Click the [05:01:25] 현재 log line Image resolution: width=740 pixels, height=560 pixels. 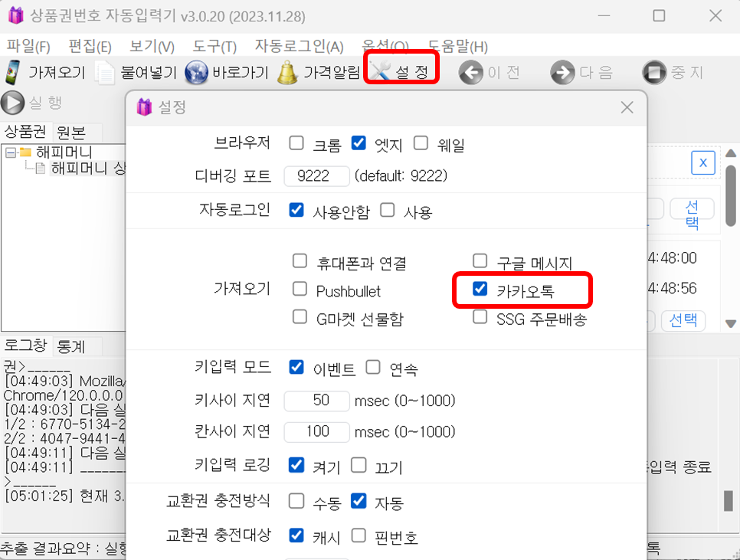point(64,496)
